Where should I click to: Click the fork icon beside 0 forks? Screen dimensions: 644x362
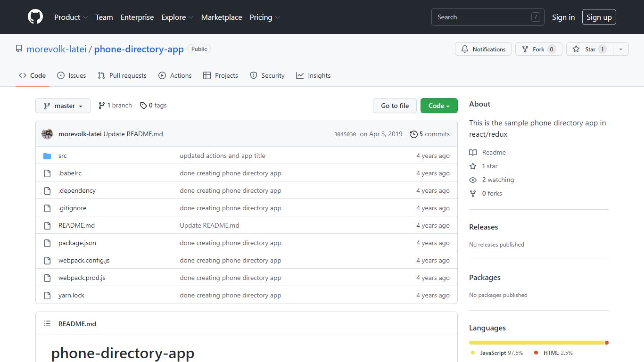tap(473, 193)
